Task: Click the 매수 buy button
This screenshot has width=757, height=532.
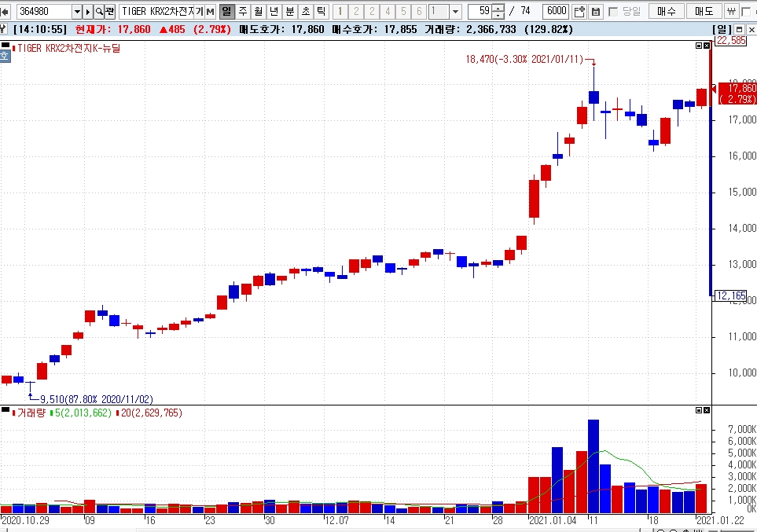Action: (667, 11)
